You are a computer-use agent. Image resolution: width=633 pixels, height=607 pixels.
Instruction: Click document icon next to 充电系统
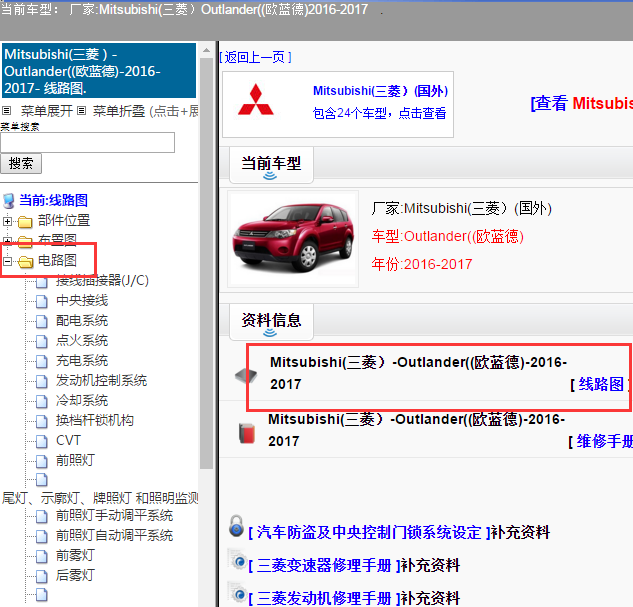pyautogui.click(x=42, y=362)
